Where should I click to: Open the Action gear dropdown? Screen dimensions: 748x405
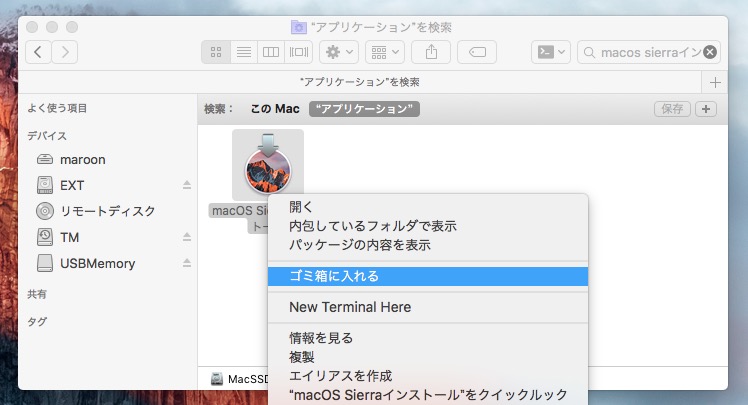(337, 51)
